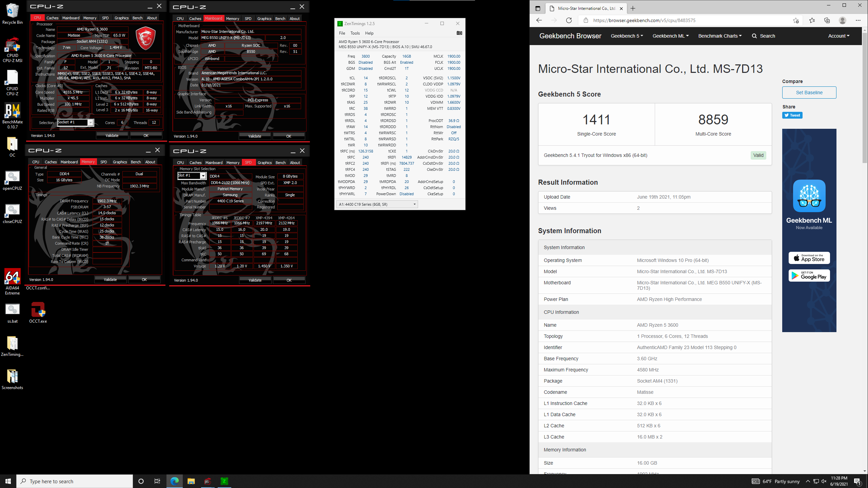Click the browser page vertical scrollbar
The image size is (868, 488).
click(x=865, y=98)
